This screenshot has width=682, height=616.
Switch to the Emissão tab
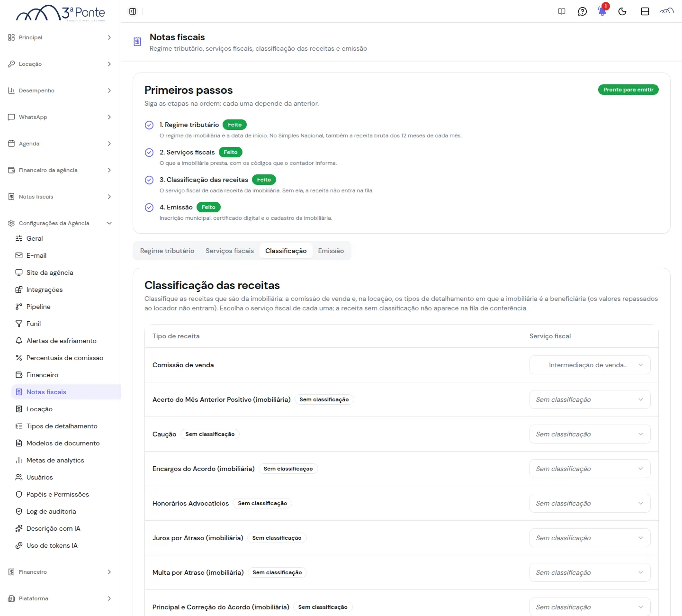pos(331,251)
